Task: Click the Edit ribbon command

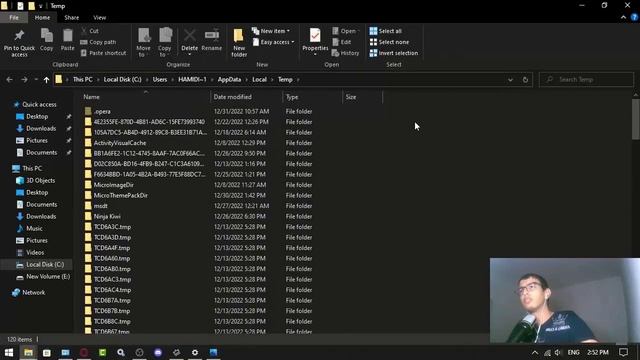Action: click(342, 42)
